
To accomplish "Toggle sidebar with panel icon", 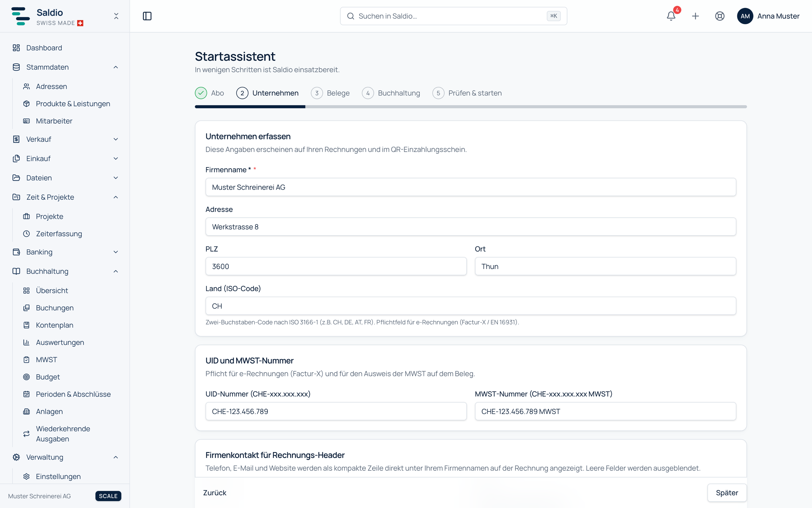I will 147,16.
